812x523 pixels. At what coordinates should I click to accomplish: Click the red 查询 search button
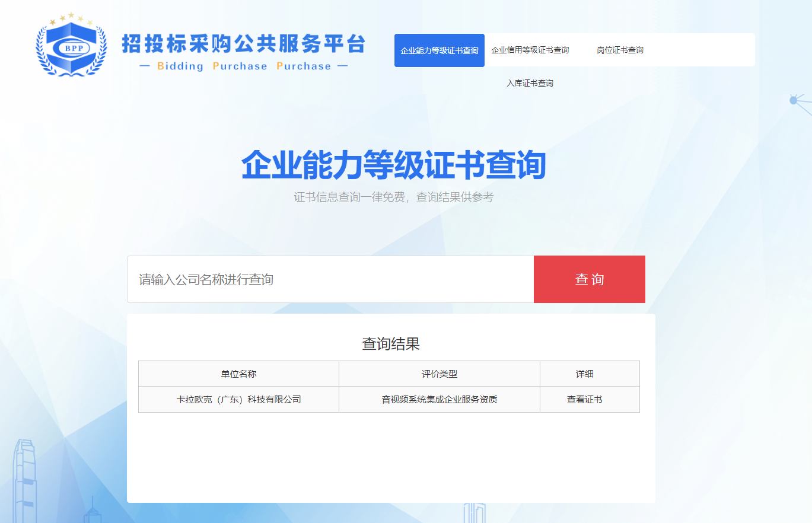[x=590, y=279]
